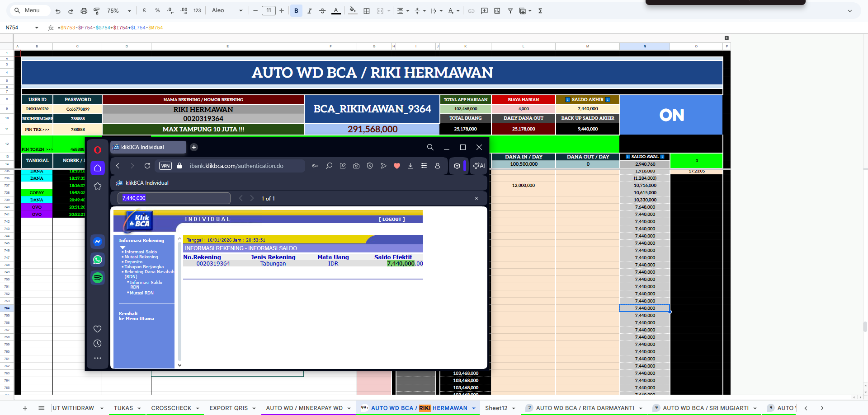Toggle strikethrough formatting
The image size is (868, 415).
pos(322,11)
